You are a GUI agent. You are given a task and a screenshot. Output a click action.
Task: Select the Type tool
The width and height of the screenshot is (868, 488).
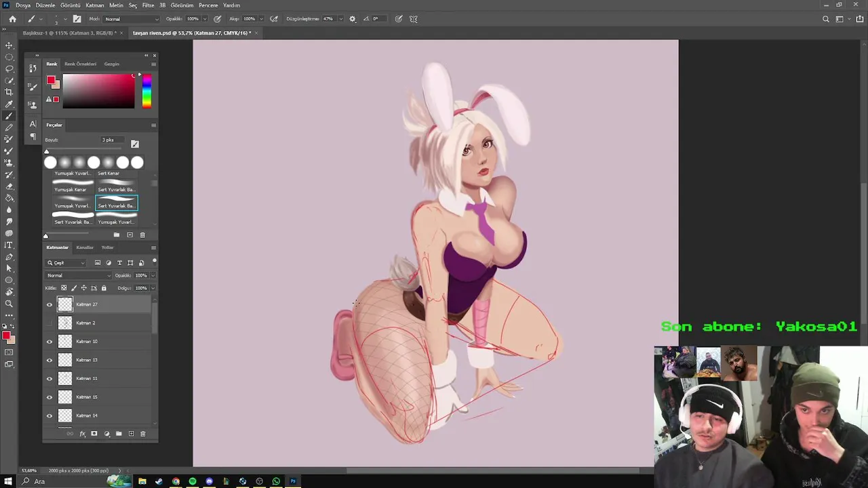[x=9, y=245]
